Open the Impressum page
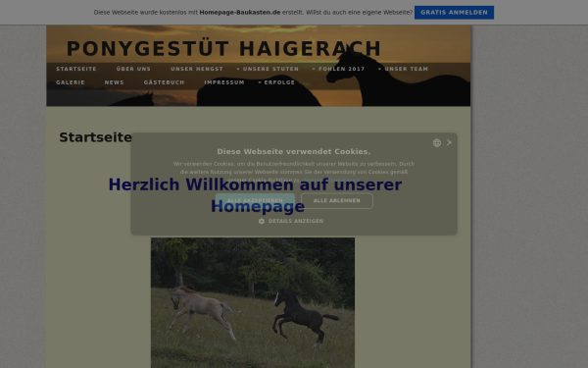This screenshot has height=368, width=588. (224, 82)
